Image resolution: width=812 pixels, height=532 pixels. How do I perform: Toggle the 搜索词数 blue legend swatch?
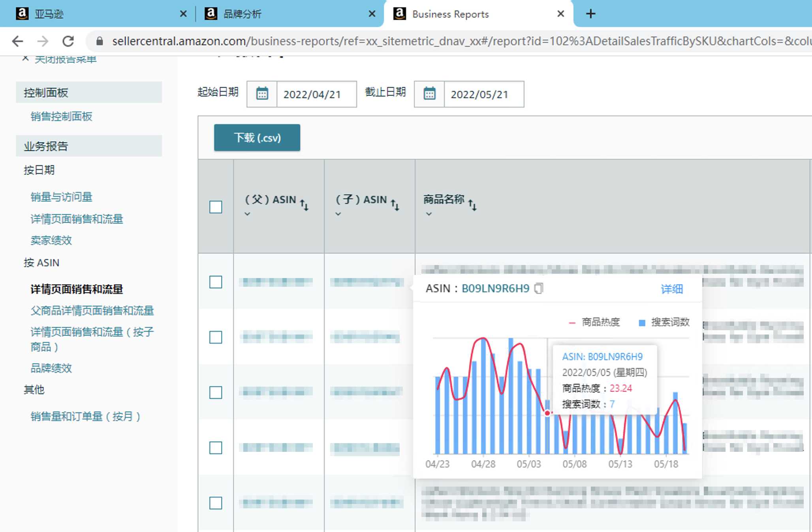[642, 323]
